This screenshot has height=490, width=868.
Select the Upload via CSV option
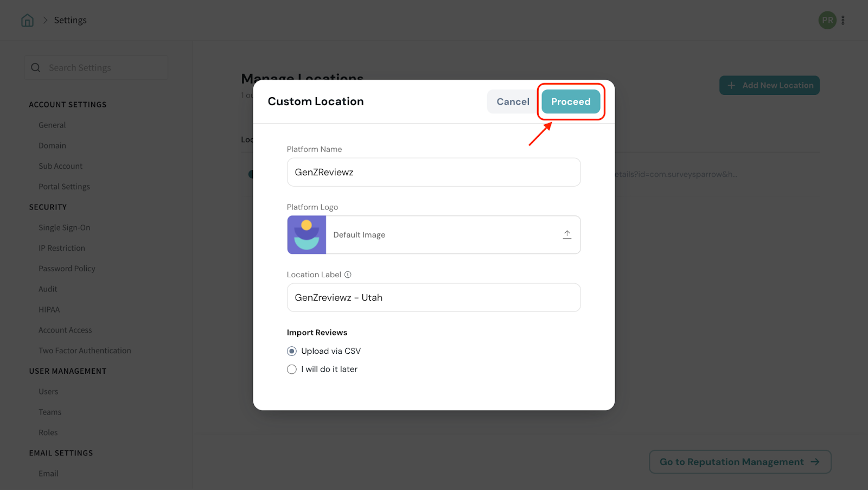[292, 351]
